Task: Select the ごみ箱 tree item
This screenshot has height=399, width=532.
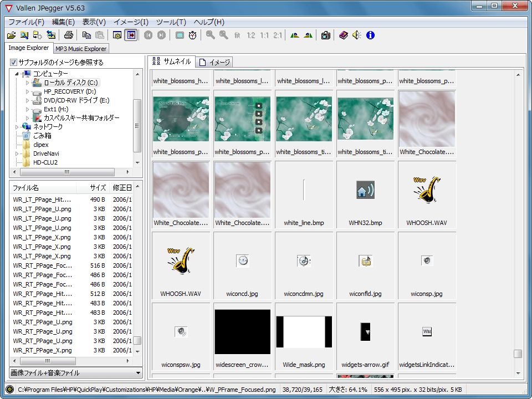Action: (x=43, y=136)
